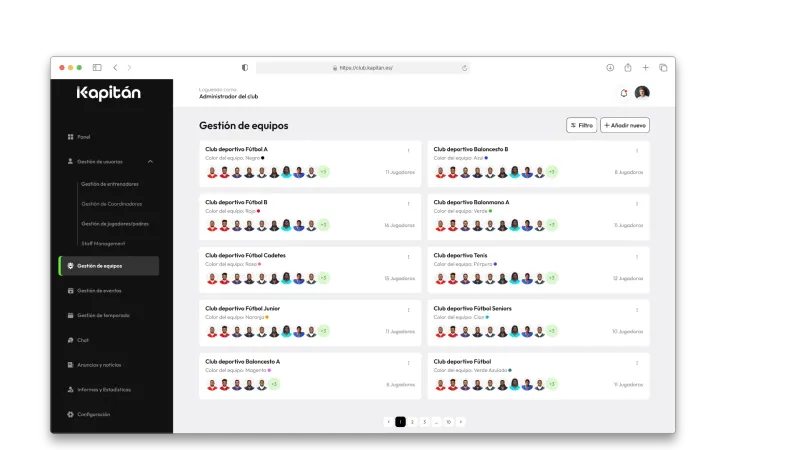Open options menu for Tenis card

point(637,257)
